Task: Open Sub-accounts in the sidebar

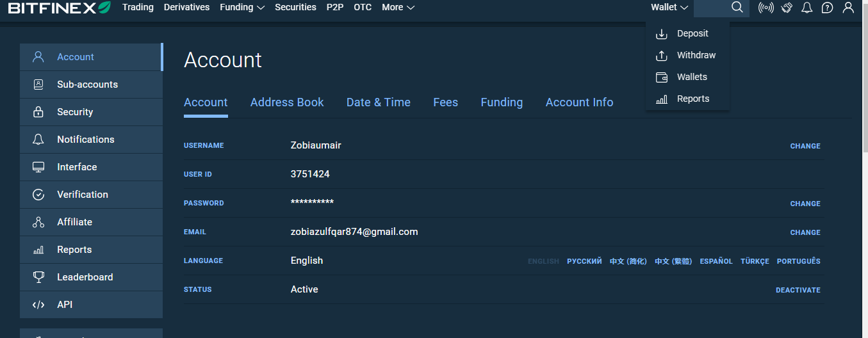Action: coord(91,84)
